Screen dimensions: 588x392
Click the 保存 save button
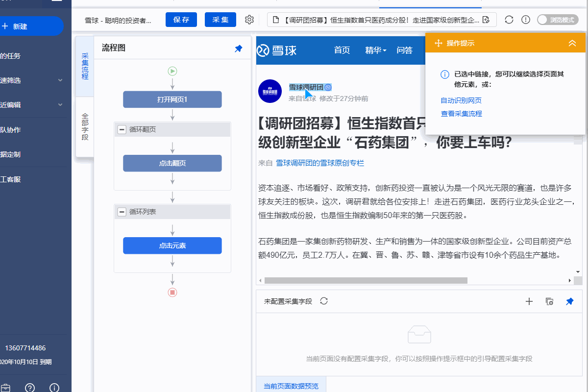point(181,20)
